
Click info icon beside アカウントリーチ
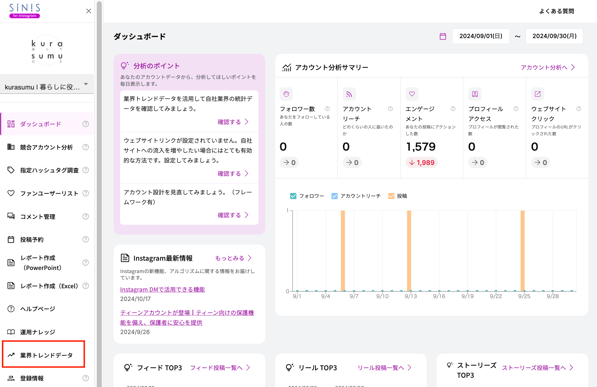point(390,109)
